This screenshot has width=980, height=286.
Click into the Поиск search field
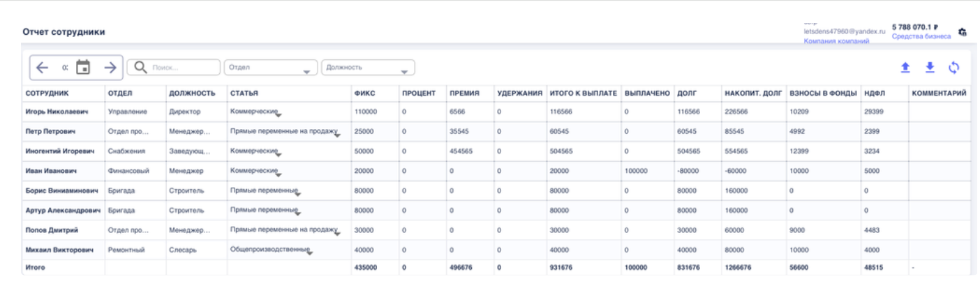pyautogui.click(x=181, y=68)
